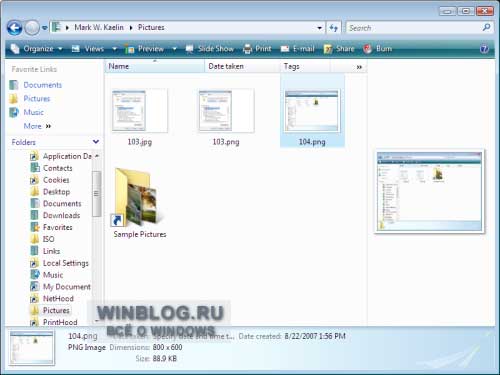Click the search magnifier icon
The image size is (500, 375).
point(486,27)
